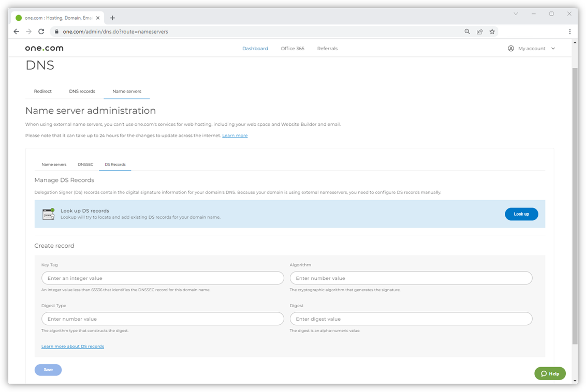The height and width of the screenshot is (392, 586).
Task: Expand the My account dropdown
Action: click(x=532, y=48)
